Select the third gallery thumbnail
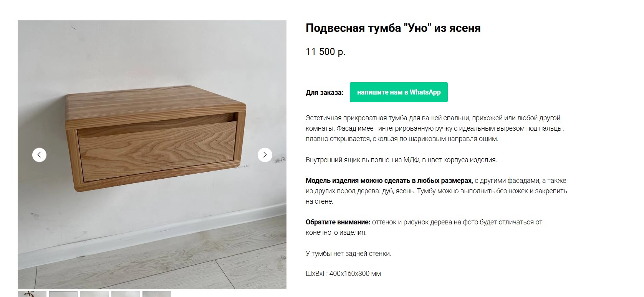 coord(94,294)
